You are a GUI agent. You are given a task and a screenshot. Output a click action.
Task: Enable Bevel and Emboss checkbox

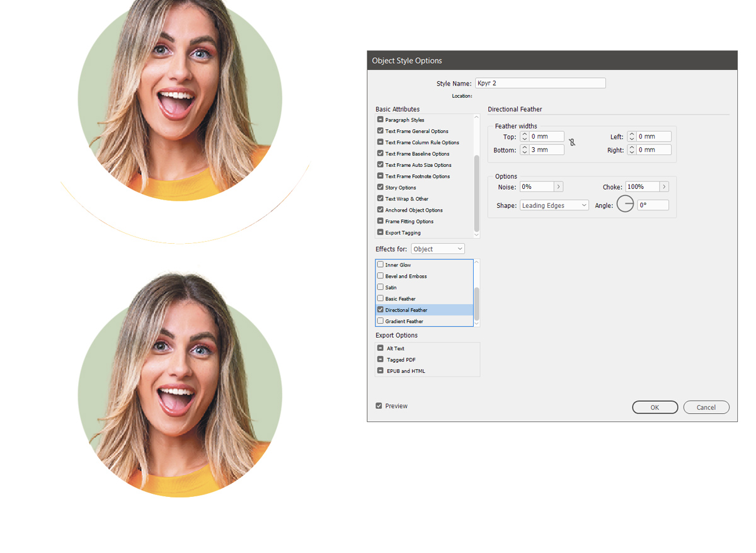click(x=381, y=276)
